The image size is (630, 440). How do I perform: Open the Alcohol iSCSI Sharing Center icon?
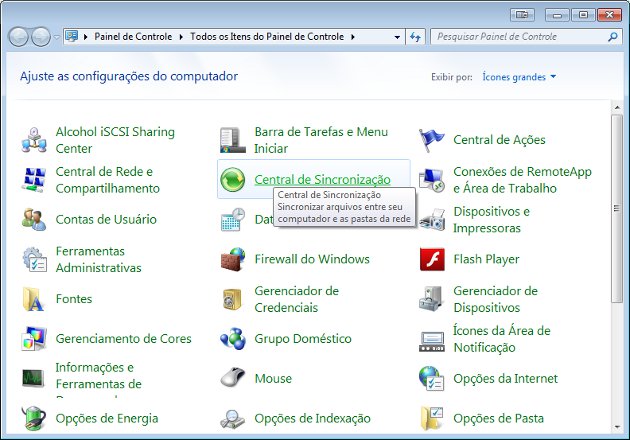click(x=34, y=140)
